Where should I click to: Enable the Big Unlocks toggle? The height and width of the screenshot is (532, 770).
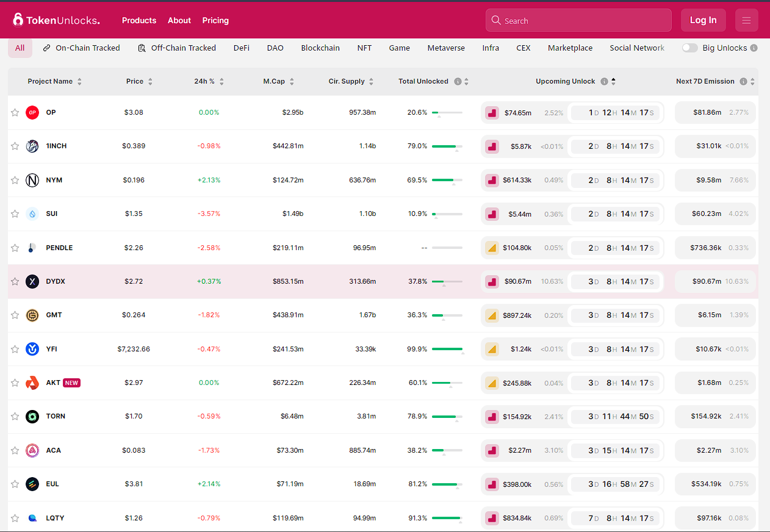(690, 48)
